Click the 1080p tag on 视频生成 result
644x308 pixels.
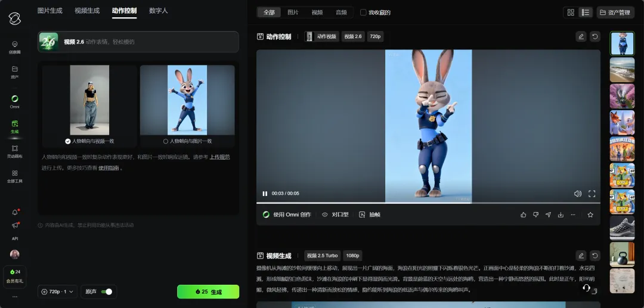pos(353,256)
